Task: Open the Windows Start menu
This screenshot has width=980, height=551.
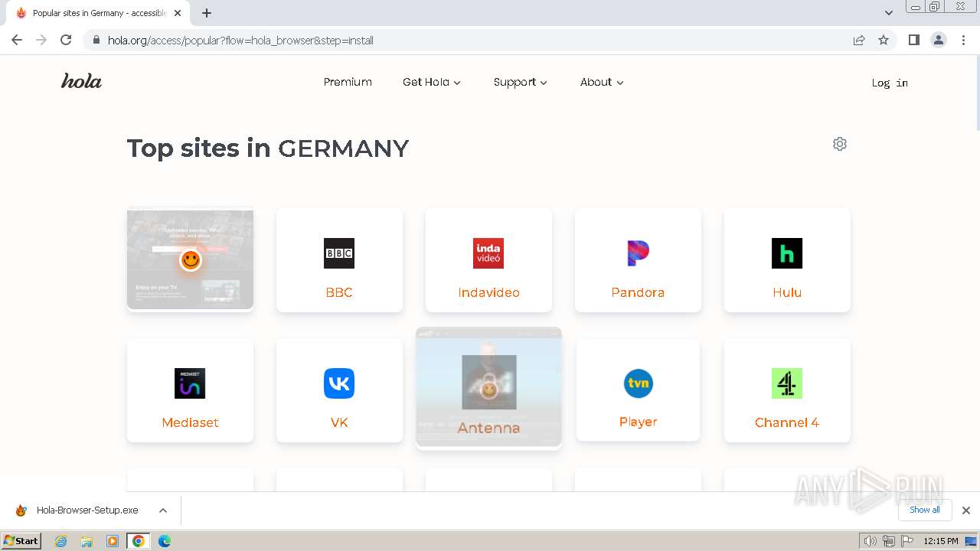Action: tap(21, 541)
